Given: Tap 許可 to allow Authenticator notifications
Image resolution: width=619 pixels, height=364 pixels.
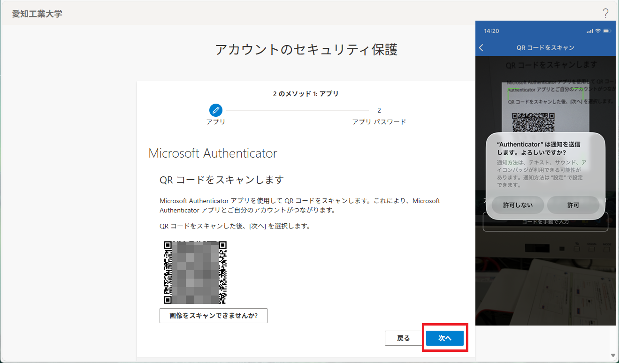Looking at the screenshot, I should coord(573,205).
